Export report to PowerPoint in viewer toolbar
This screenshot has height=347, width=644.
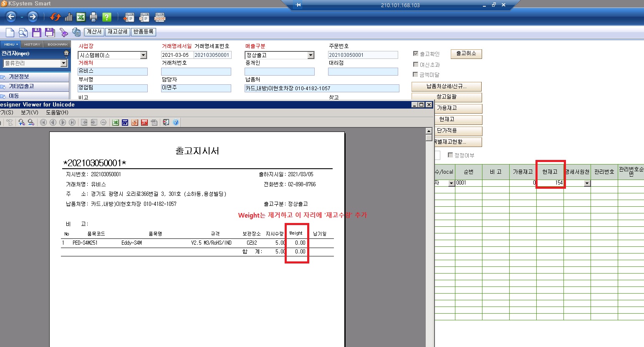tap(135, 122)
